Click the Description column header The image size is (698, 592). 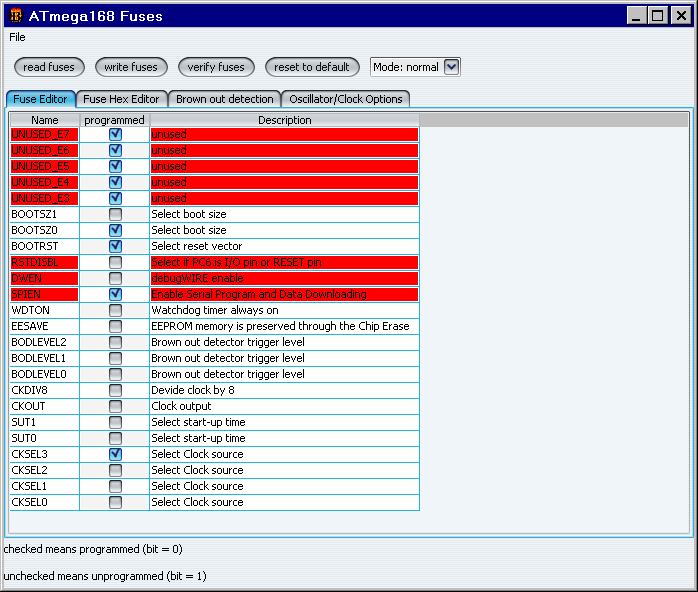[x=285, y=120]
